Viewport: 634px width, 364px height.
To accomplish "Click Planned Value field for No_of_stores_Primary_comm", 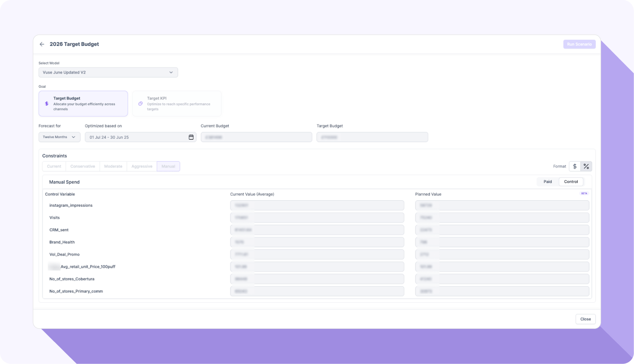I will pos(502,291).
